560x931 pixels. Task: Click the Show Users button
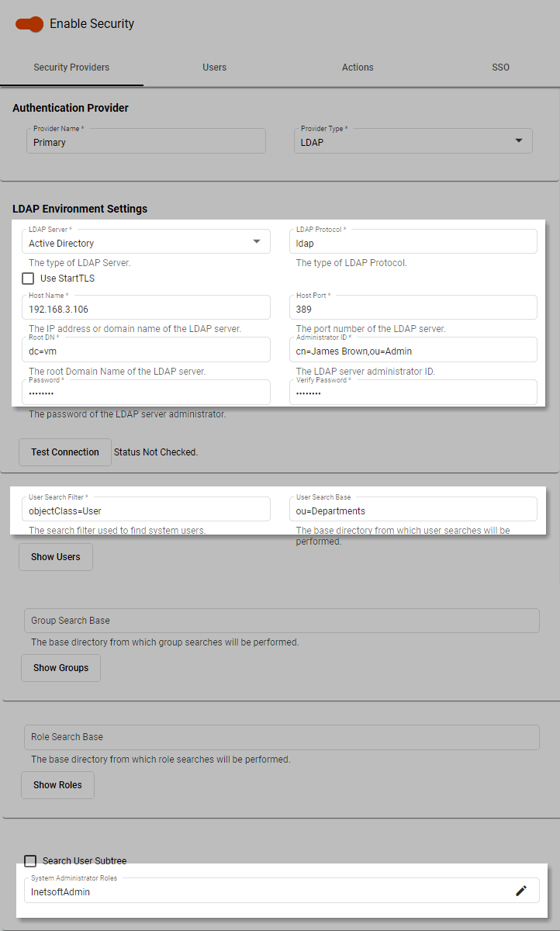pyautogui.click(x=55, y=556)
